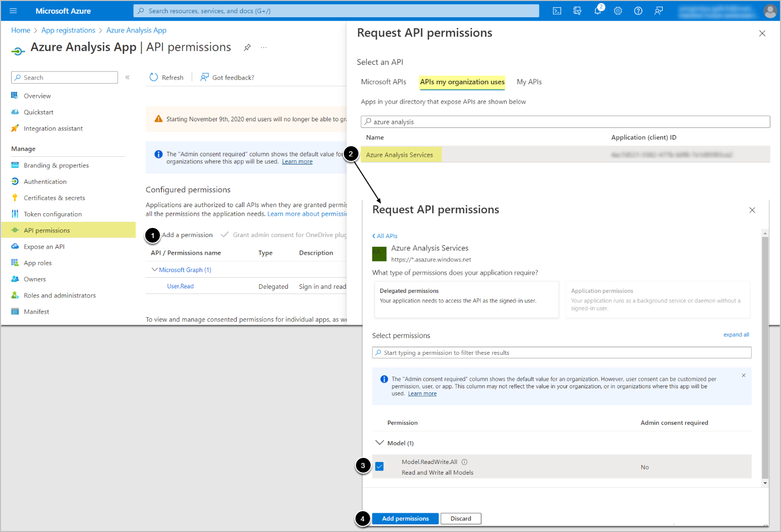Open the directory and subscription filter icon
This screenshot has height=532, width=781.
(x=577, y=11)
